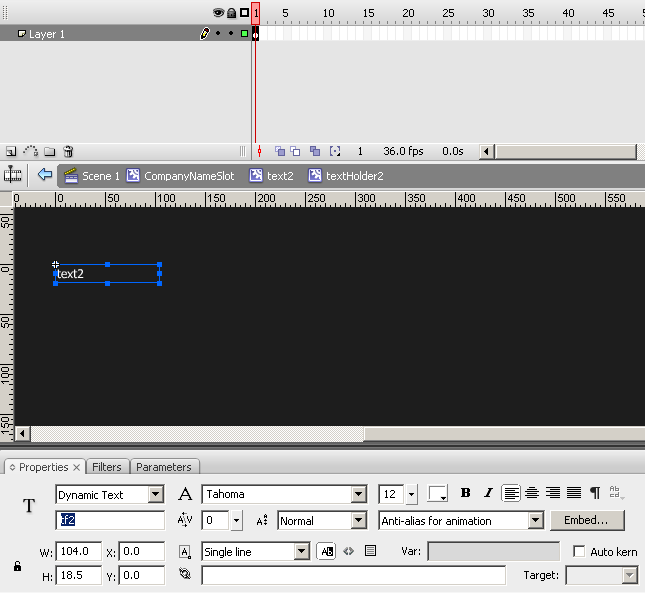The height and width of the screenshot is (593, 645).
Task: Enable the Onion Skin button
Action: pos(280,152)
